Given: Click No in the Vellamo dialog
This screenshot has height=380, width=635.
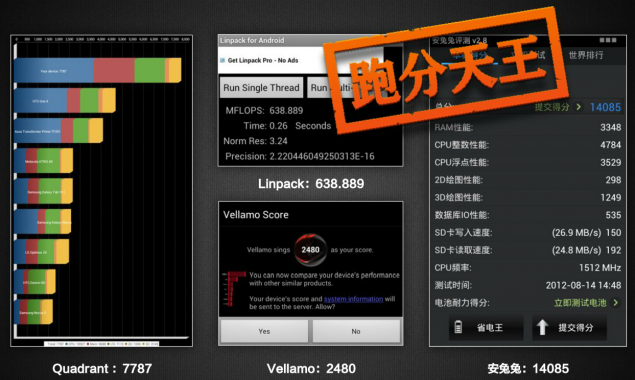Looking at the screenshot, I should [x=356, y=331].
